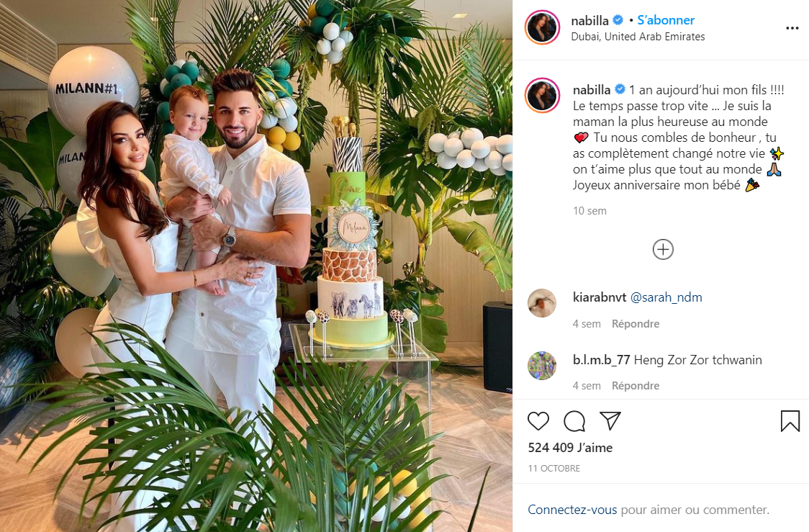
Task: Follow nabilla using the S'abonner link
Action: 666,20
